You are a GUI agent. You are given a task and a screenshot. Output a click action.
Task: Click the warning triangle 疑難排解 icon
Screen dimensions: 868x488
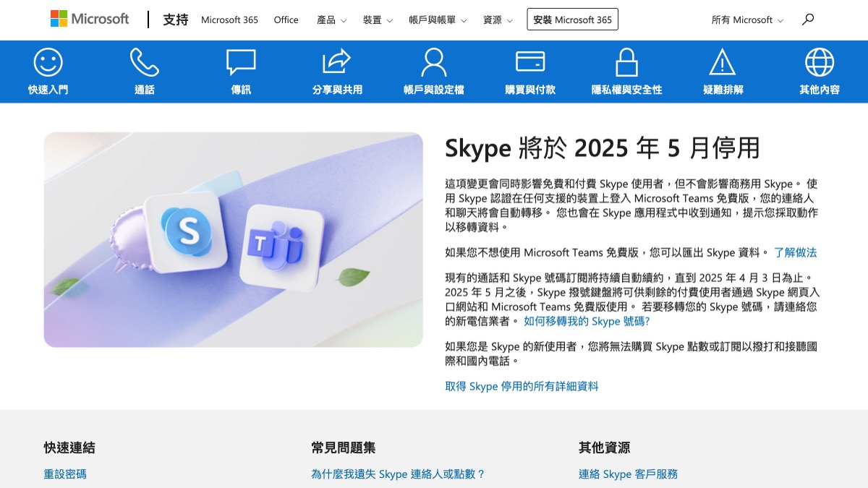click(723, 63)
